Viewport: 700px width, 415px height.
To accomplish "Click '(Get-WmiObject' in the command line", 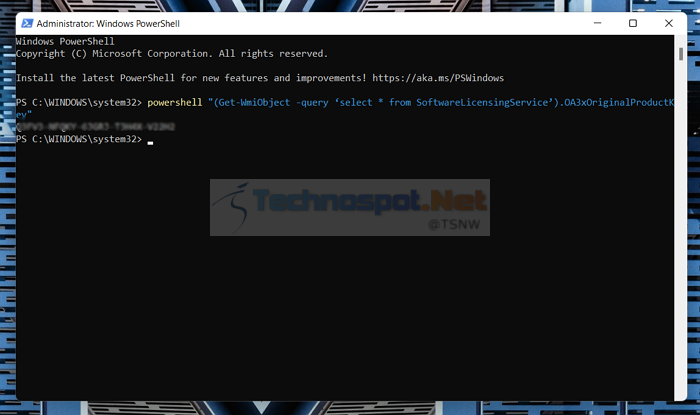I will 252,103.
